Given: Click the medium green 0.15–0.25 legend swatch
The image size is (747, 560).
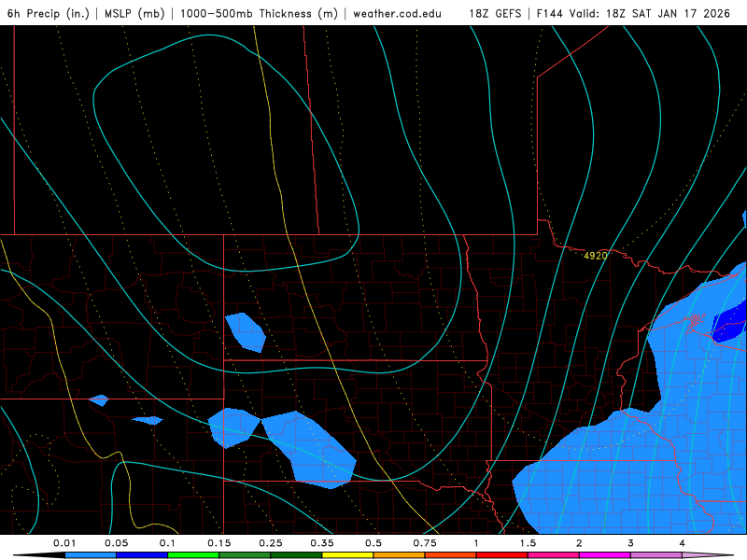Looking at the screenshot, I should 245,555.
